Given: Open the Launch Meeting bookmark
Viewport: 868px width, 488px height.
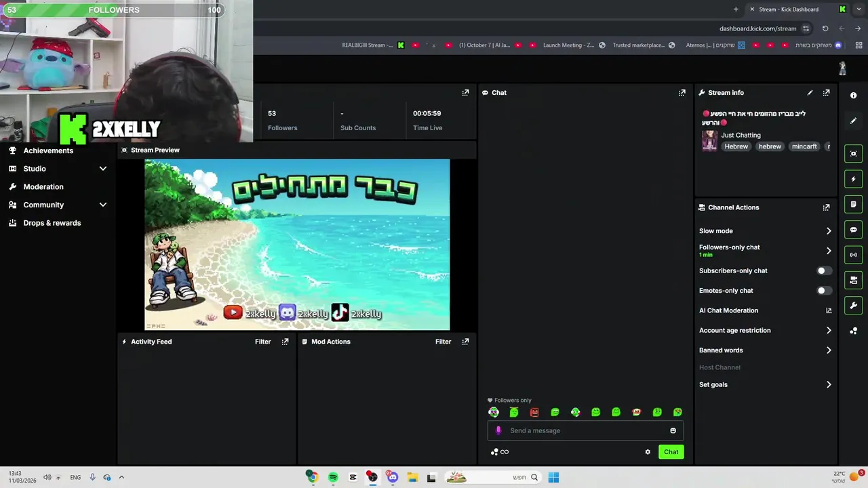Looking at the screenshot, I should pos(574,45).
